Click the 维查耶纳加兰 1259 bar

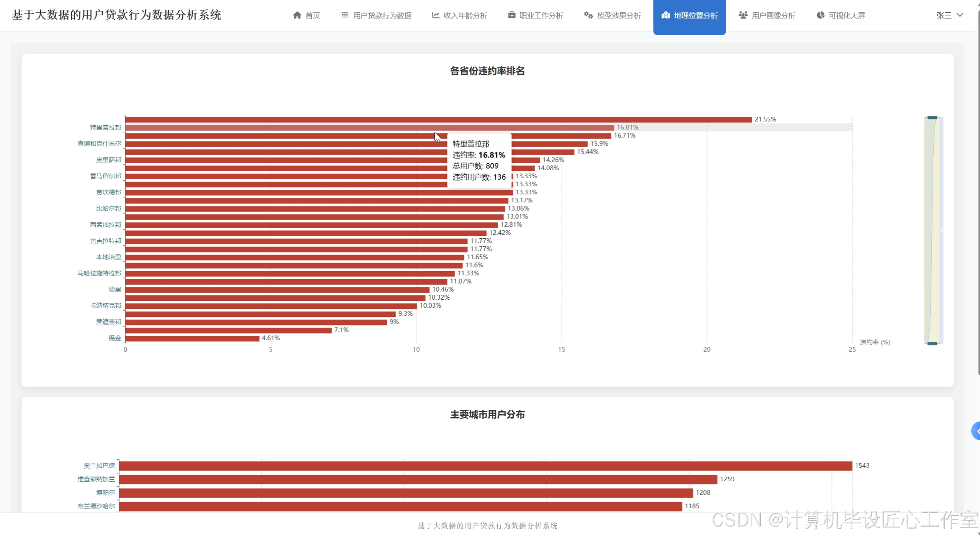click(418, 479)
